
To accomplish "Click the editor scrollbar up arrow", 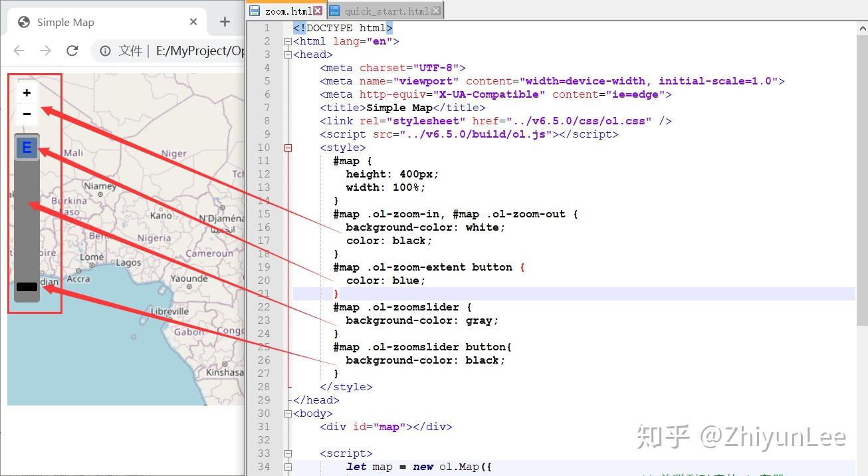I will point(861,27).
